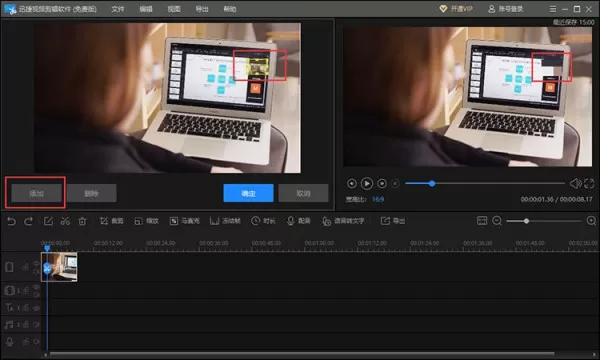Open the 编辑 menu
Image resolution: width=600 pixels, height=360 pixels.
(x=145, y=9)
